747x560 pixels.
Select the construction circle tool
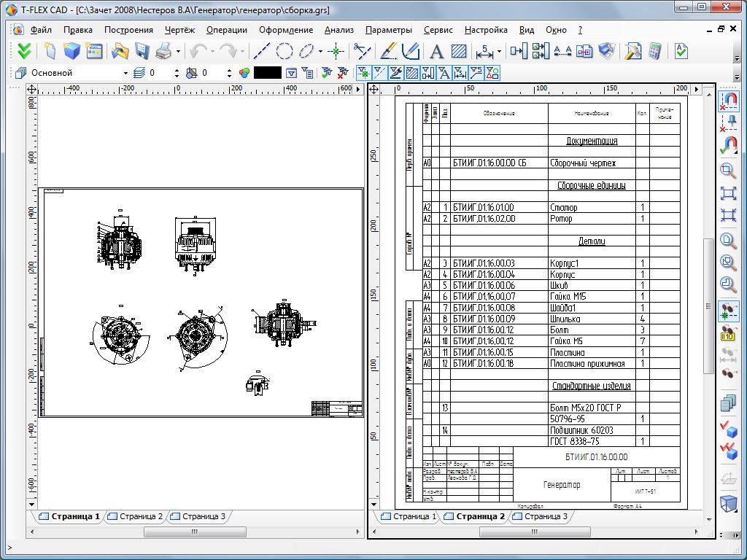coord(285,51)
